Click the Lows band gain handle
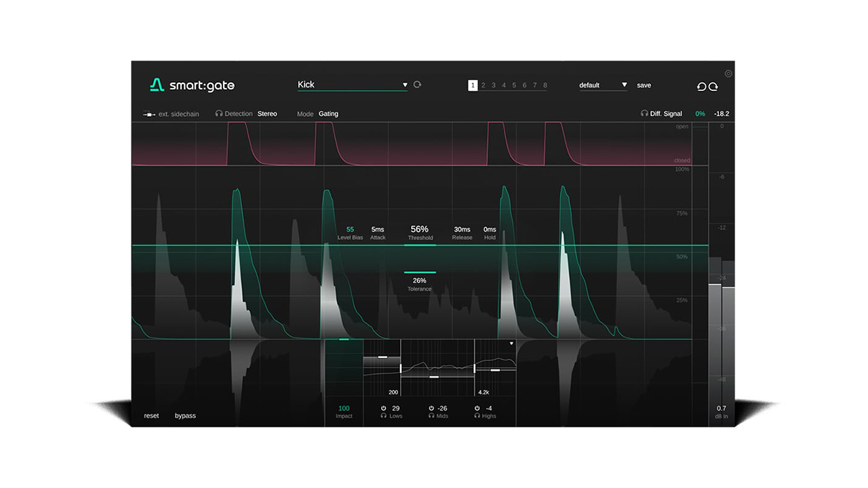The width and height of the screenshot is (868, 488). click(x=382, y=357)
